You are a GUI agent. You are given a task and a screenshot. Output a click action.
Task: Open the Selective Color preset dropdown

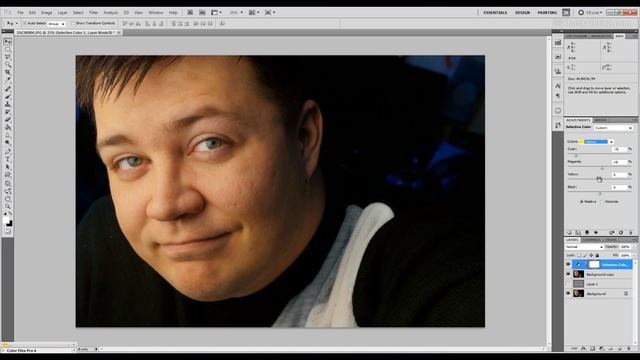(613, 128)
